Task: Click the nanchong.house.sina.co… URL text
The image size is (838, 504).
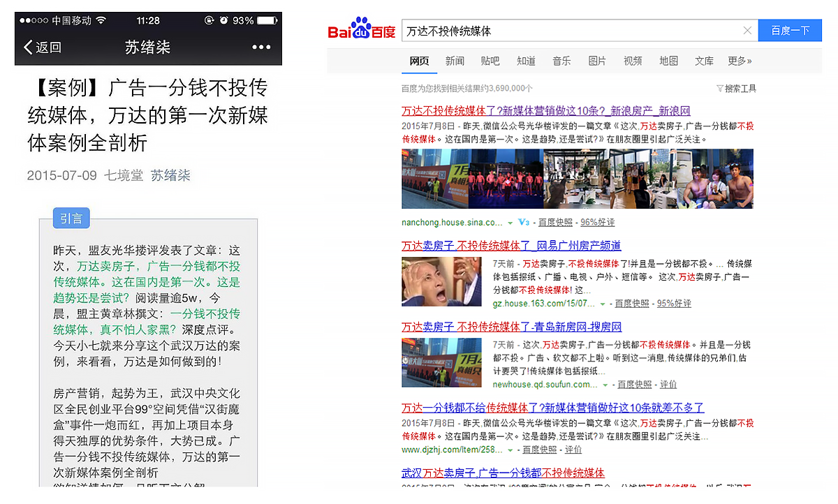Action: (452, 223)
